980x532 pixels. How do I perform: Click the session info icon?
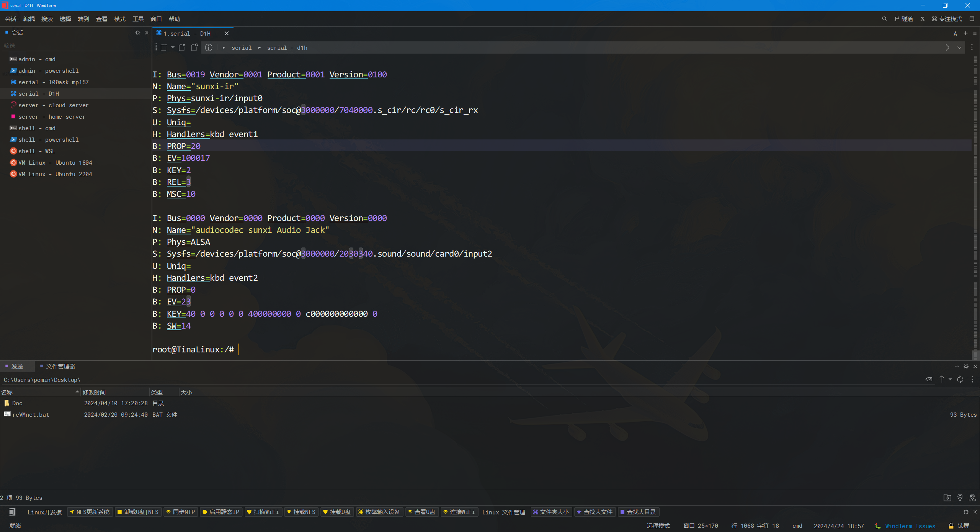[x=209, y=47]
